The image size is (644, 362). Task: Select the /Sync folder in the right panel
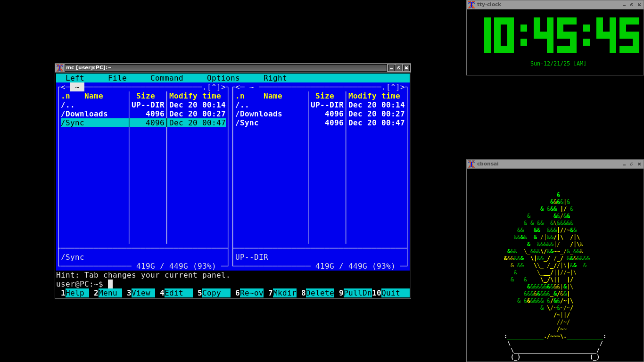[320, 123]
